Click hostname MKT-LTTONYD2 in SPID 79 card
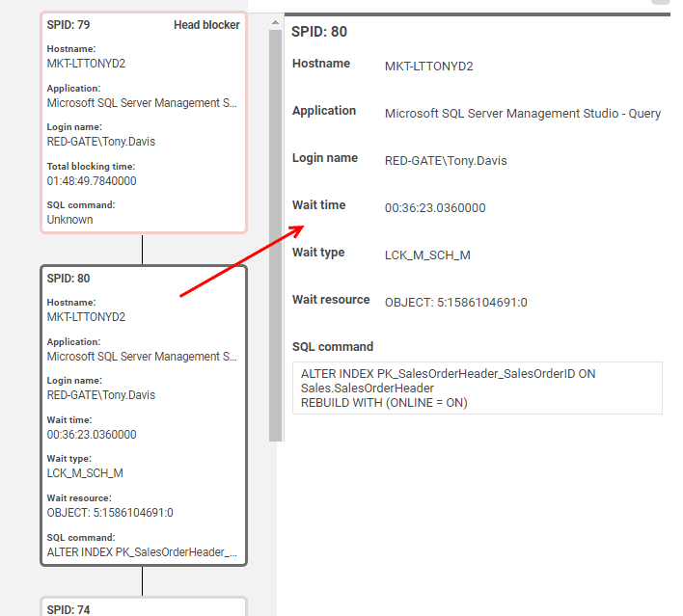The height and width of the screenshot is (616, 683). (86, 64)
